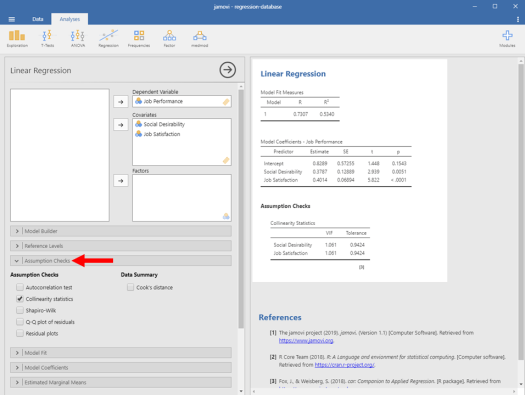Click the results panel horizontal scrollbar
525x395 pixels.
click(x=384, y=391)
